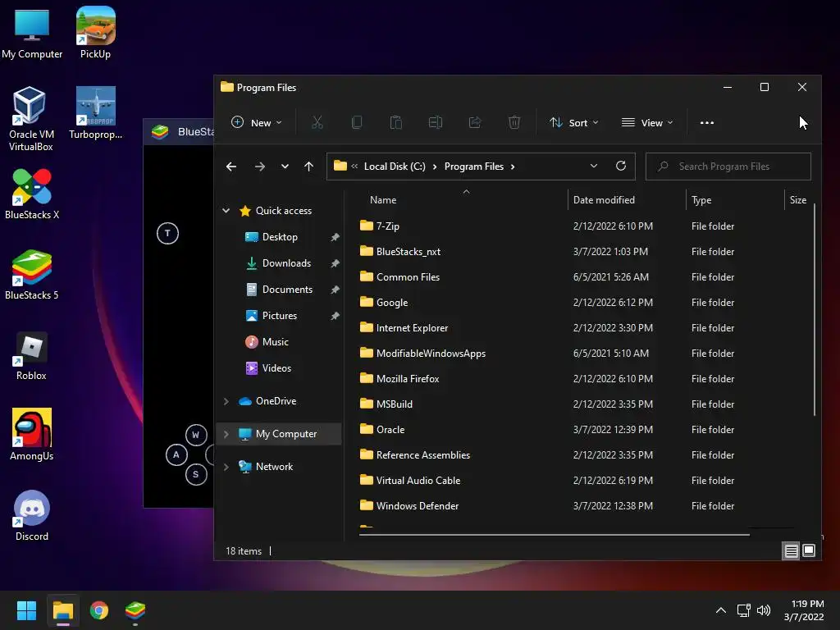Select the BlueStacks 5 desktop shortcut
The height and width of the screenshot is (630, 840).
click(x=32, y=274)
